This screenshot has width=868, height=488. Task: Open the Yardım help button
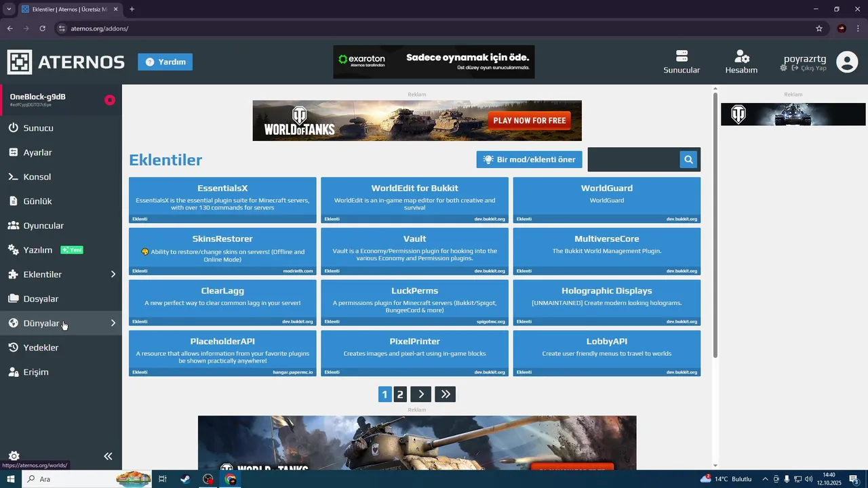(165, 62)
